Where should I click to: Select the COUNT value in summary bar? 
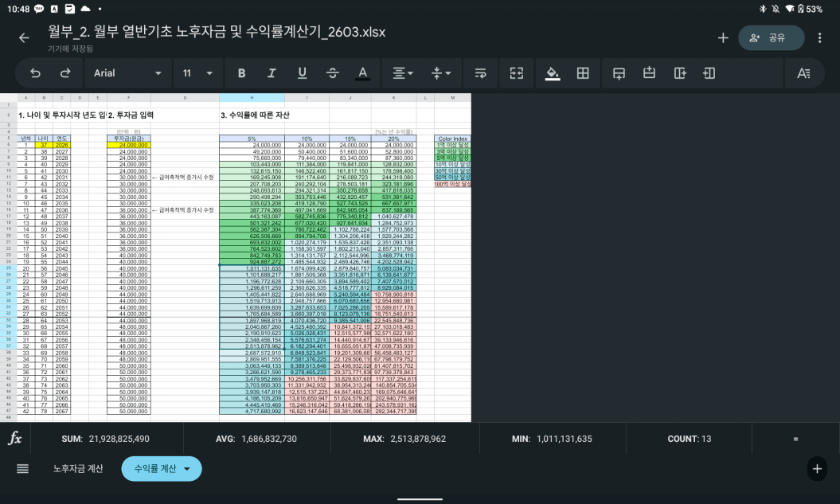[x=690, y=439]
